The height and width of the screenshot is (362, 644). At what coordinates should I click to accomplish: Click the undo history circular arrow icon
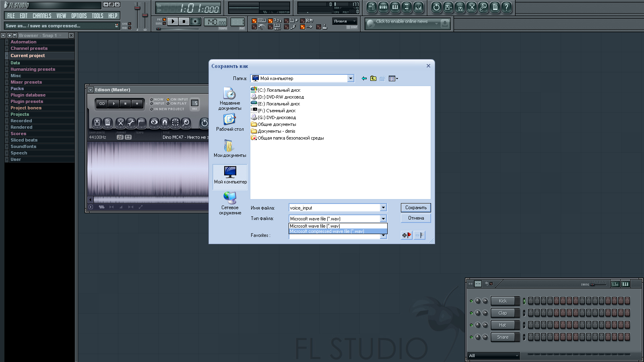(436, 7)
